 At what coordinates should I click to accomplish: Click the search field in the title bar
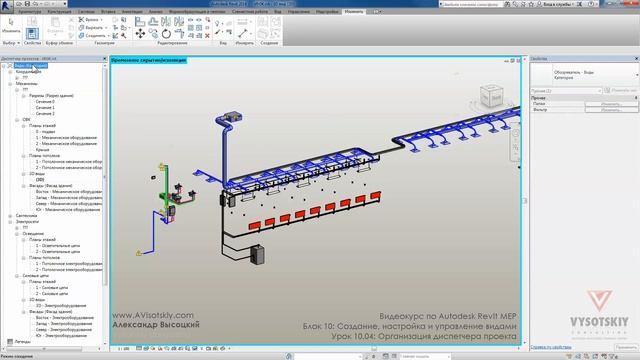click(471, 4)
